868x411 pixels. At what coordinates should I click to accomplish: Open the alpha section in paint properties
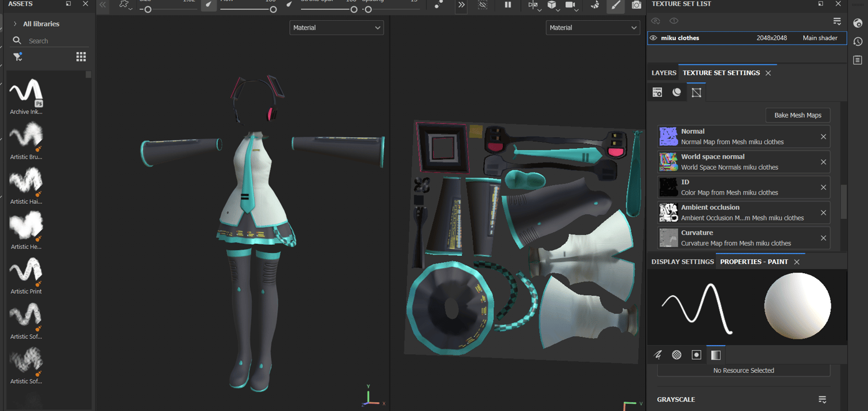tap(676, 355)
